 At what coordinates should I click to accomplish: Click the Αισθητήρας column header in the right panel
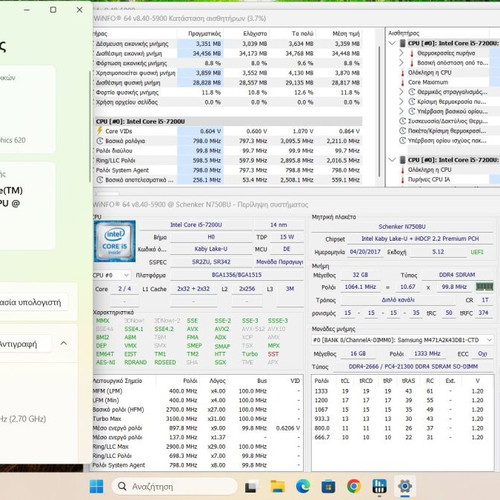tap(438, 33)
